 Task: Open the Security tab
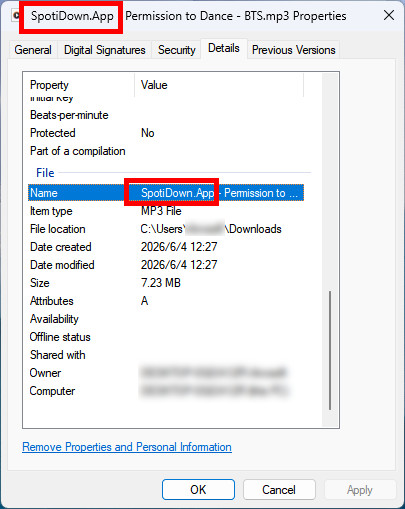[176, 50]
